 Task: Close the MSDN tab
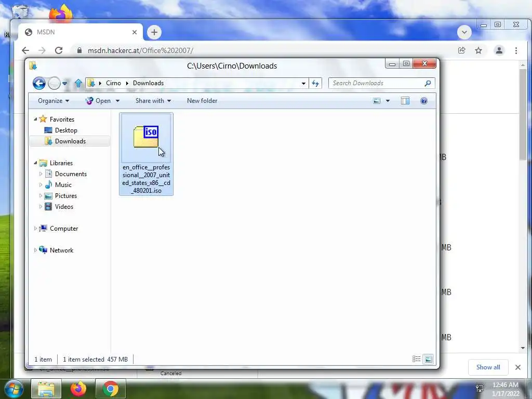135,32
